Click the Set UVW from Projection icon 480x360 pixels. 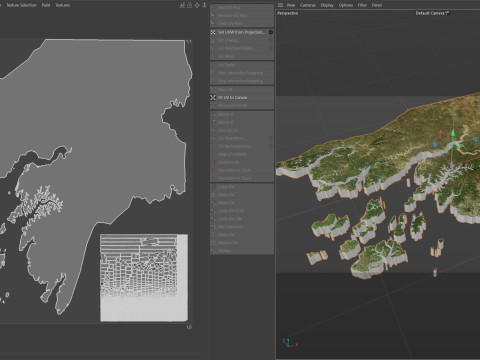coord(213,32)
